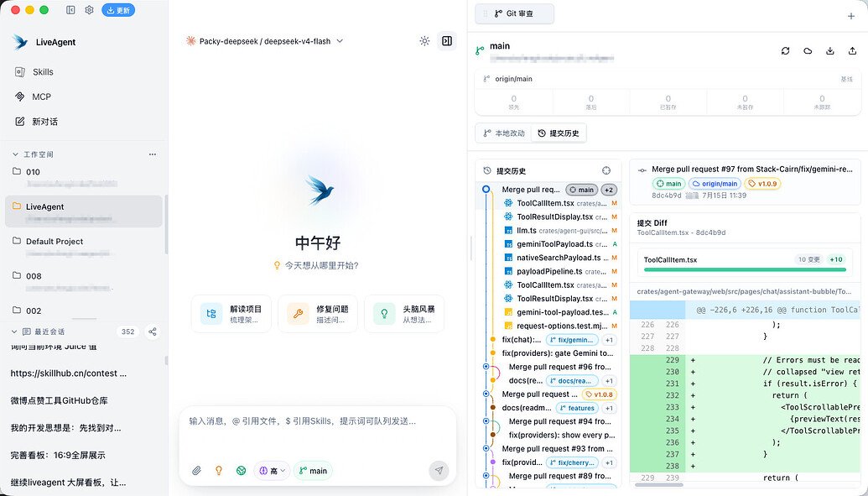Click the paperclip attach file icon
The image size is (868, 496).
(x=196, y=471)
